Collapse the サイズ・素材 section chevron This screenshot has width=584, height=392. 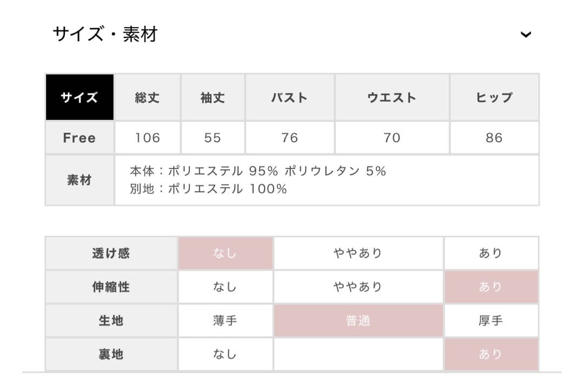pos(526,35)
